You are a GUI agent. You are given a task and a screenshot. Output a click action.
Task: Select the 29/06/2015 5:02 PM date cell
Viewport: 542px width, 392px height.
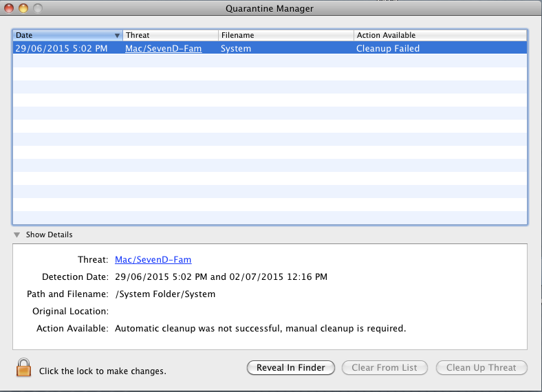[61, 48]
